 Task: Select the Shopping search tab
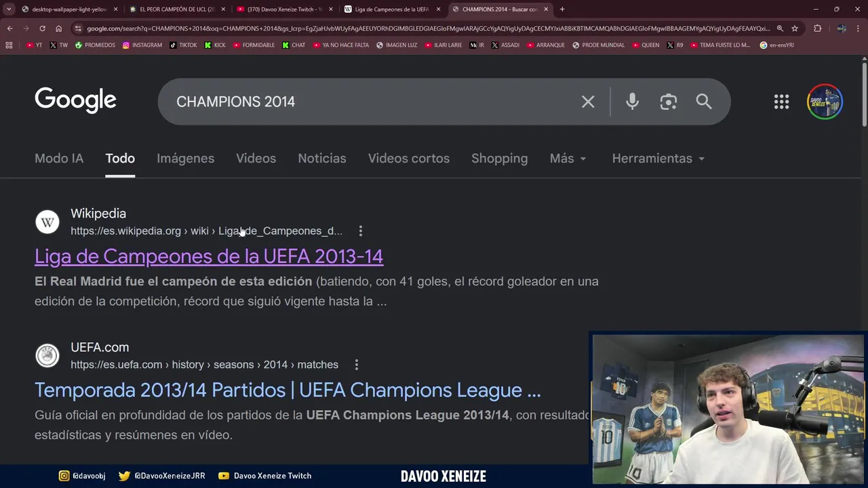pyautogui.click(x=499, y=159)
